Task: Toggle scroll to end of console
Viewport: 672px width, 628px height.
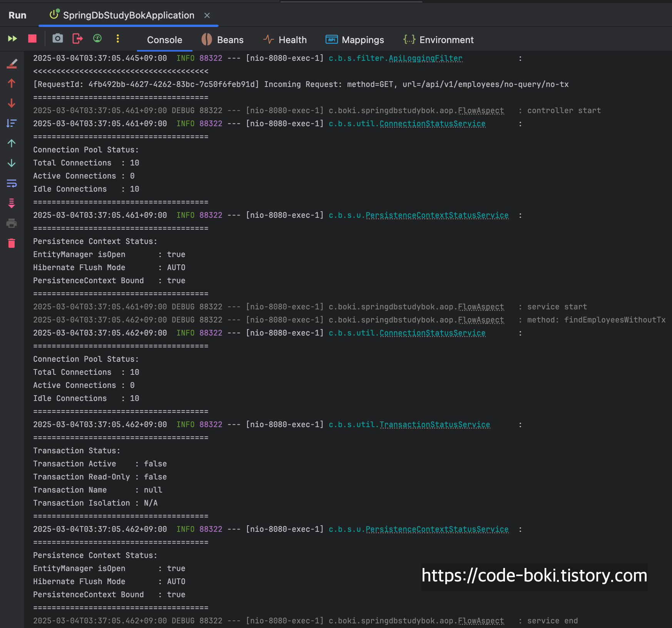Action: click(x=12, y=203)
